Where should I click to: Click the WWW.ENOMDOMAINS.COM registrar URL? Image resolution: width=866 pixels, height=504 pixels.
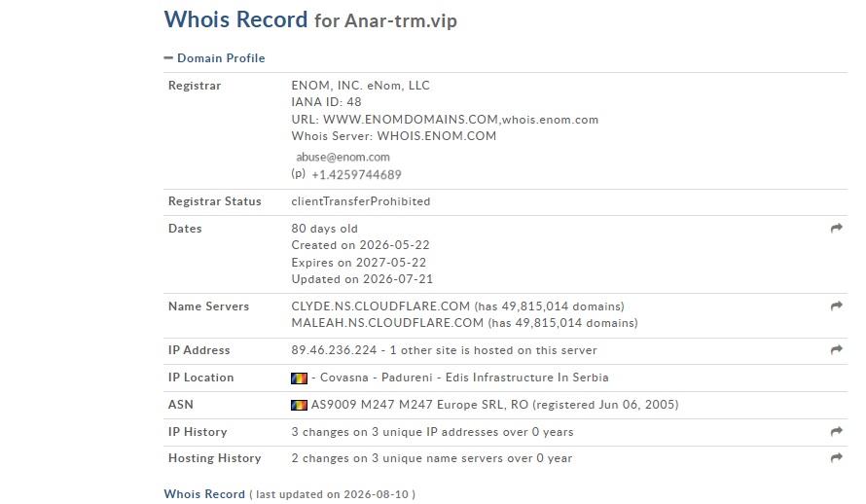(x=411, y=120)
